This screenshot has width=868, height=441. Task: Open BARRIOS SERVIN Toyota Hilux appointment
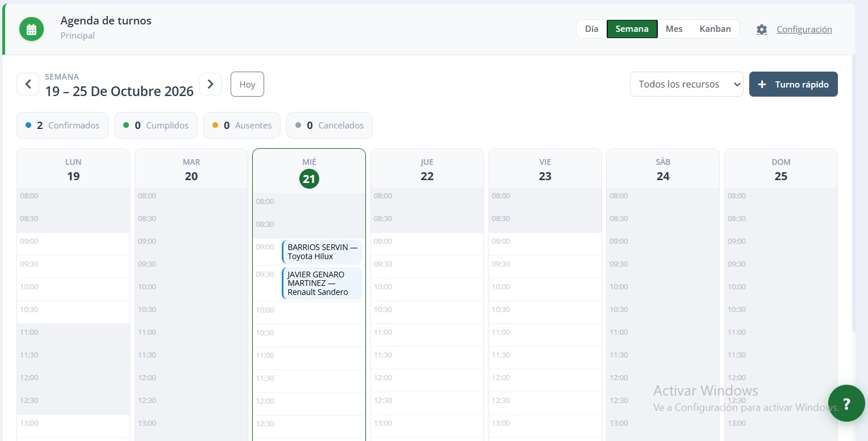tap(322, 252)
